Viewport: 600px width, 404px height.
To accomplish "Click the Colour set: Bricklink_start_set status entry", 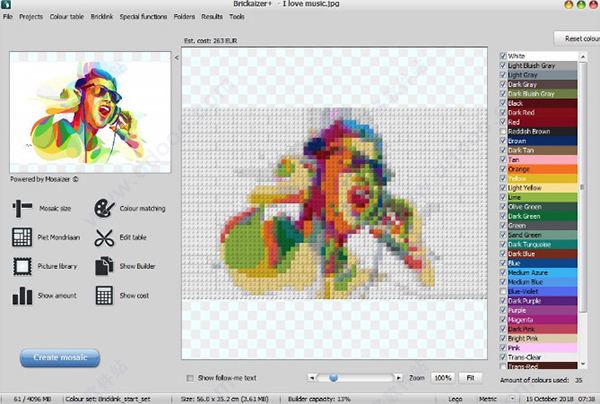I will click(108, 399).
